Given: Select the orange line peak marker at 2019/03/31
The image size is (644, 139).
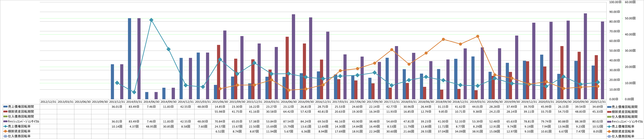Looking at the screenshot, I should 478,36.
